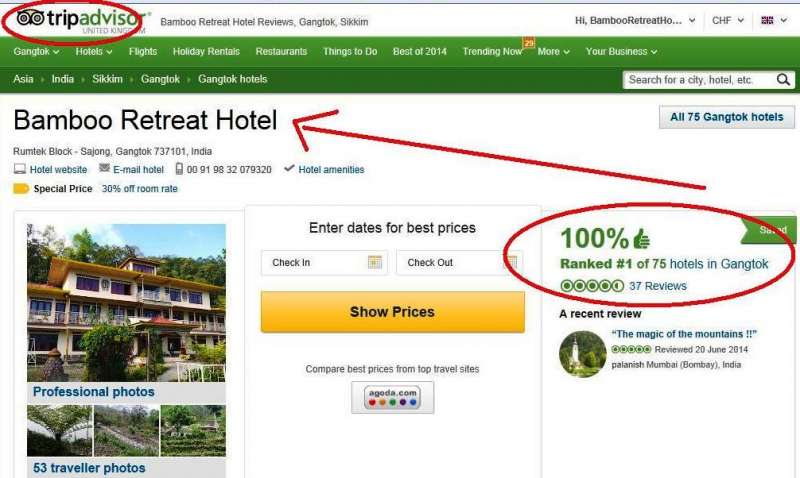The height and width of the screenshot is (478, 800).
Task: Click the search magnifier icon
Action: (x=783, y=80)
